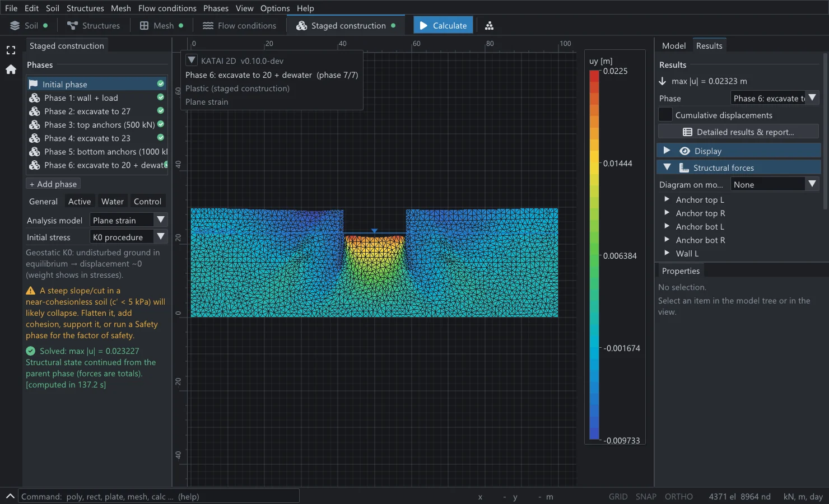The image size is (829, 504).
Task: Click the results panel vertical scrollbar
Action: click(825, 132)
